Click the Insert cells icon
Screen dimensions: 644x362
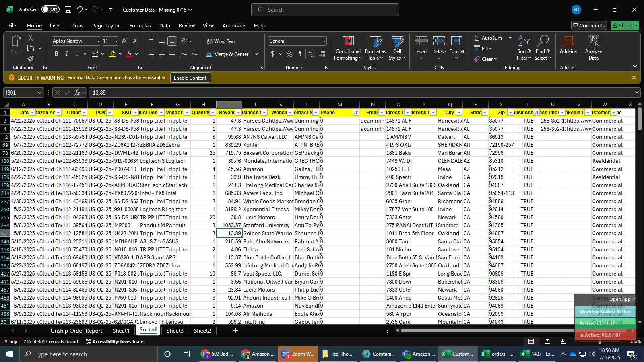421,41
